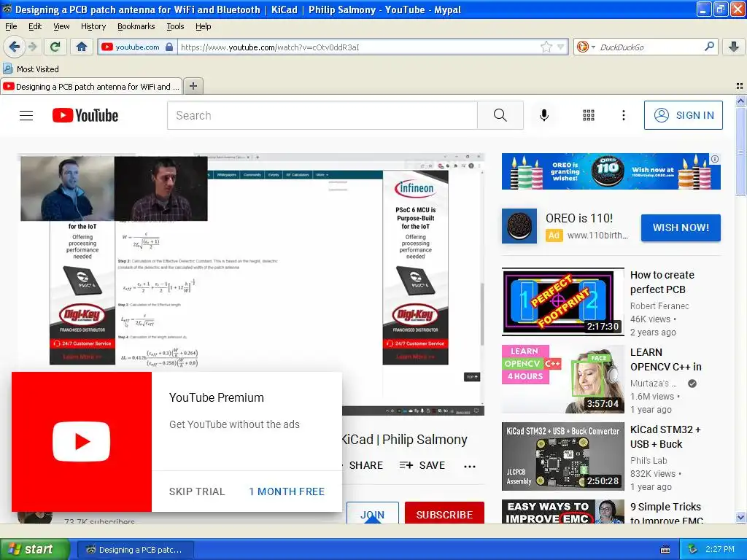Open more actions ellipsis under video

click(470, 466)
